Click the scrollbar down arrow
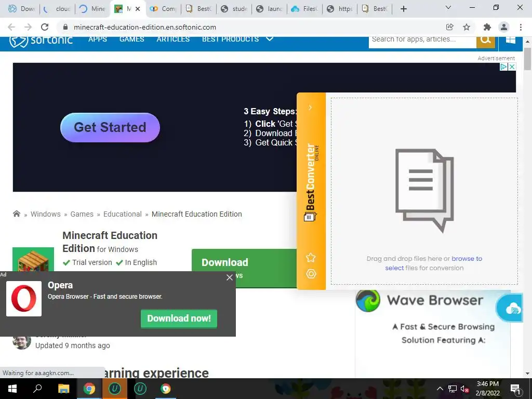This screenshot has width=532, height=399. click(x=527, y=373)
